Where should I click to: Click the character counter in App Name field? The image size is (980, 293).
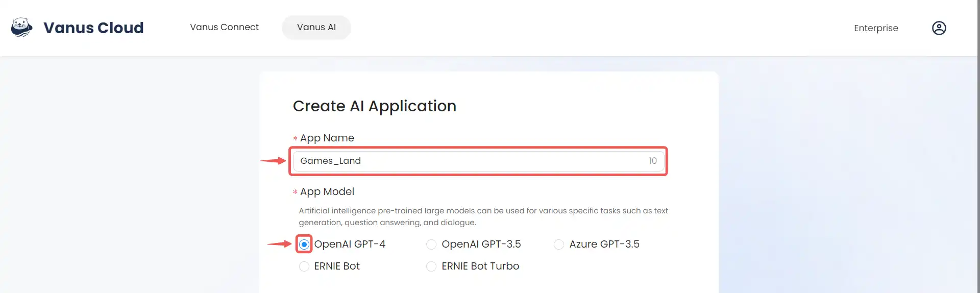point(652,161)
